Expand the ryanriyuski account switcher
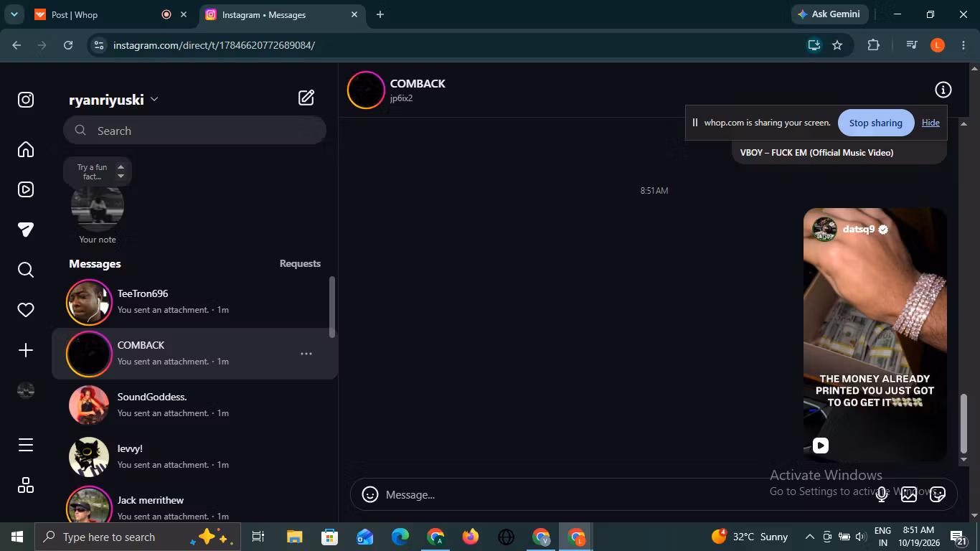980x551 pixels. tap(113, 100)
